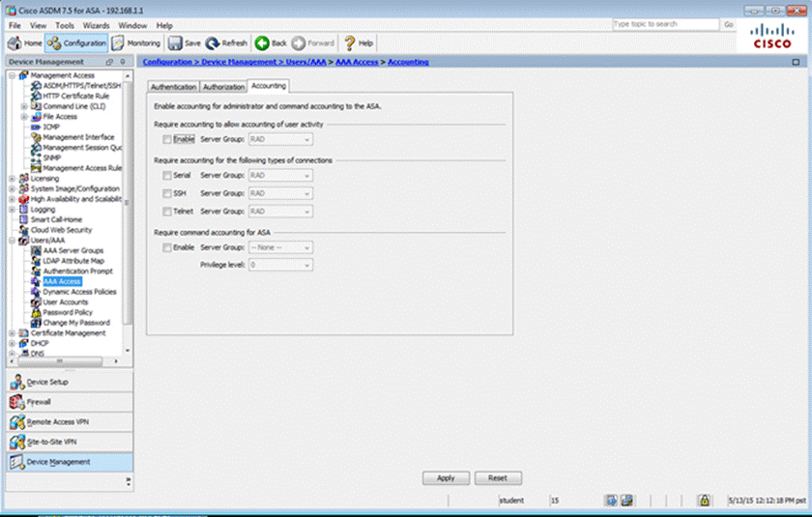
Task: Tick the Serial connection accounting checkbox
Action: click(167, 176)
